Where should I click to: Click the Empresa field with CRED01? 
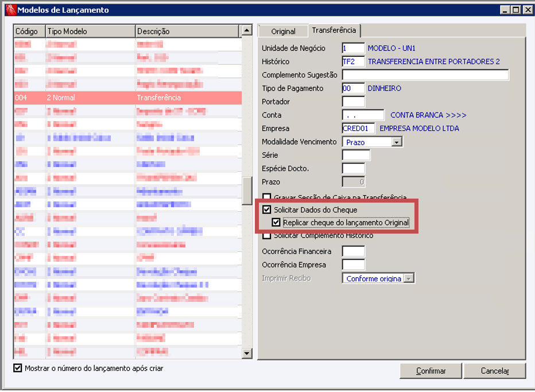358,129
